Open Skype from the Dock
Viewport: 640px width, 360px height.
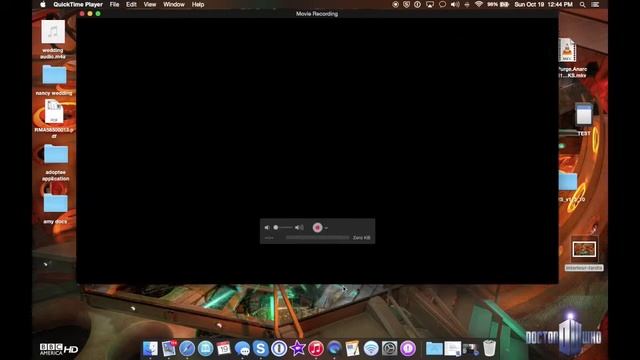[260, 349]
